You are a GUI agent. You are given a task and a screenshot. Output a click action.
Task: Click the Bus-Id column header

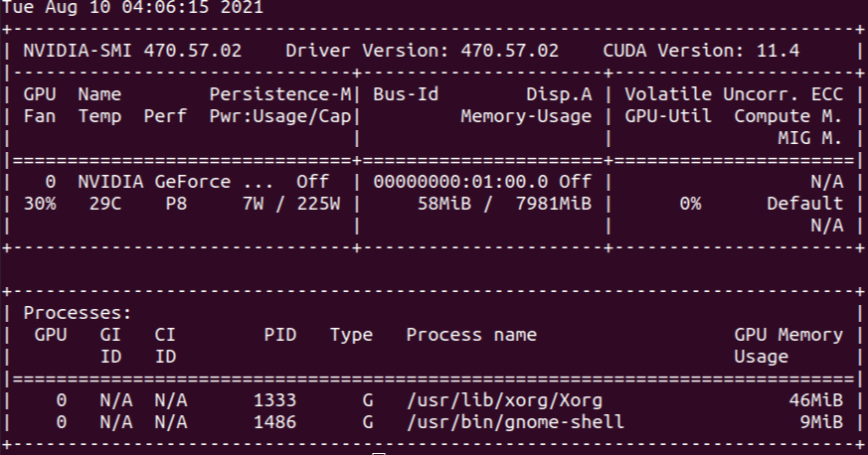pos(406,94)
